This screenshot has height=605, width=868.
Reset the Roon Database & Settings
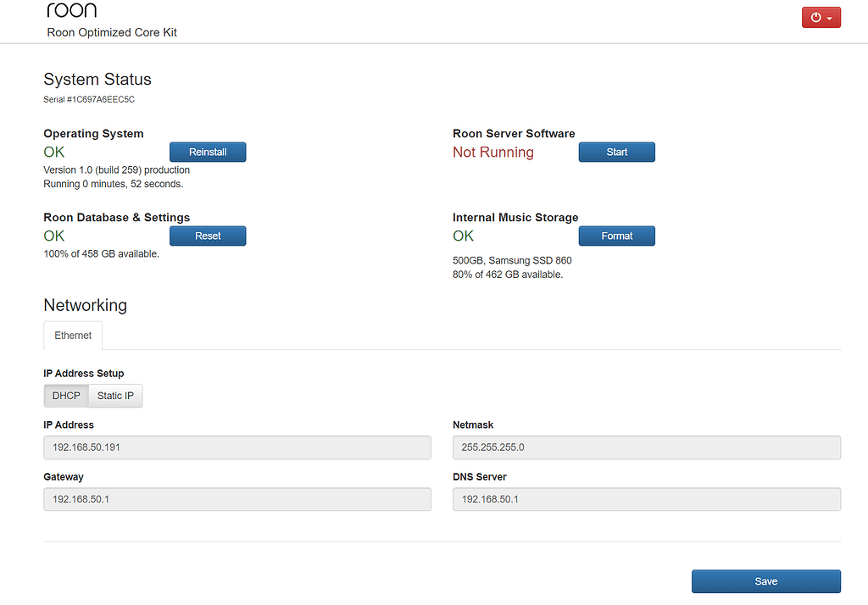pos(208,236)
